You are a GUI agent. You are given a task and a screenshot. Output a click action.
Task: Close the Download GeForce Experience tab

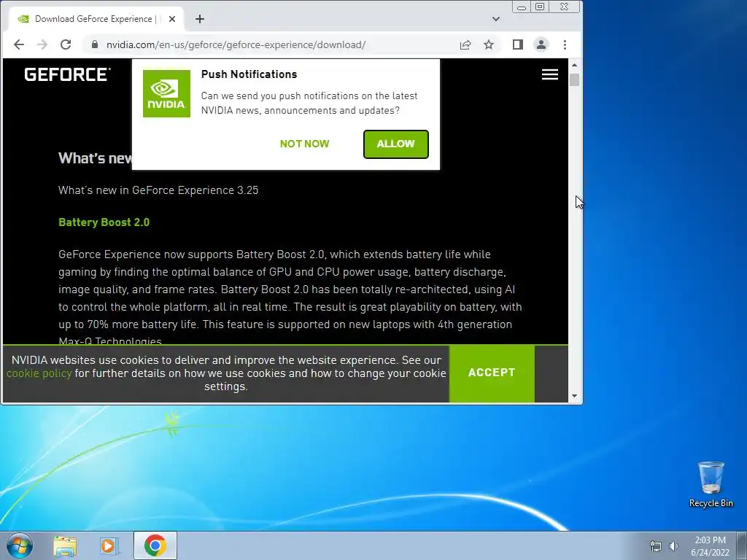(x=172, y=19)
